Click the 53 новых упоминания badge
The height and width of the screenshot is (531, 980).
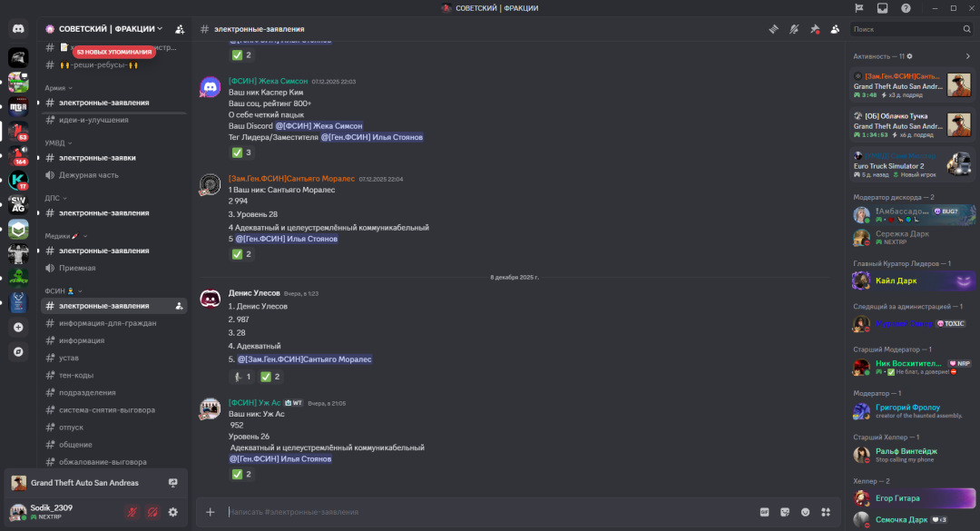pos(114,52)
